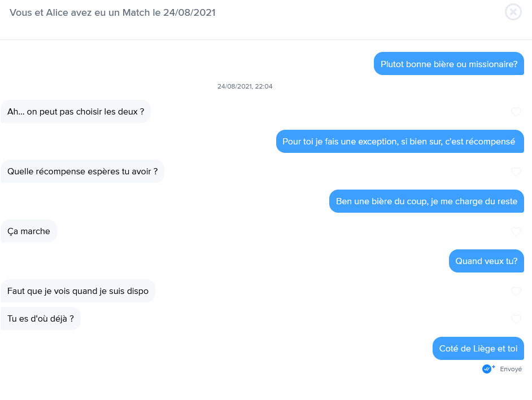
Task: Click the received "Ça marche" bubble
Action: 29,231
